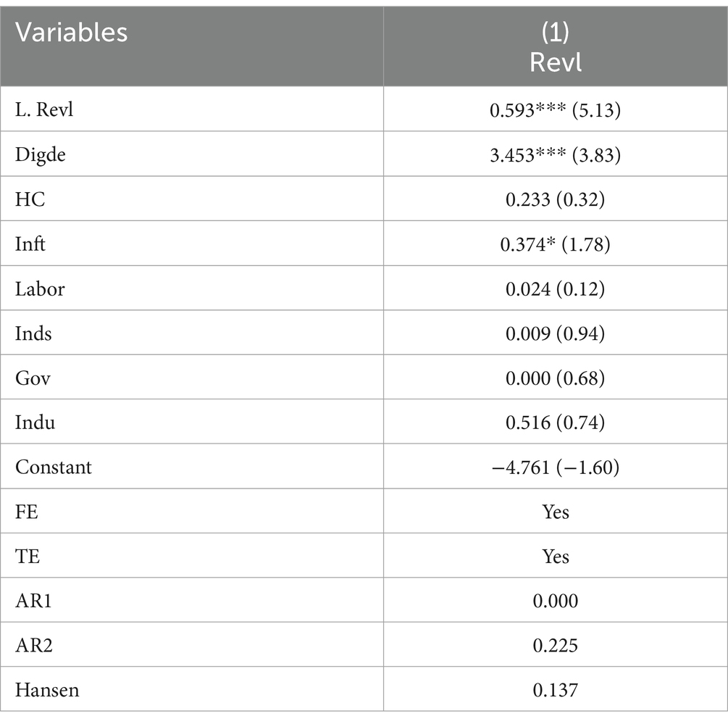Click the Gov variable label

pos(33,378)
